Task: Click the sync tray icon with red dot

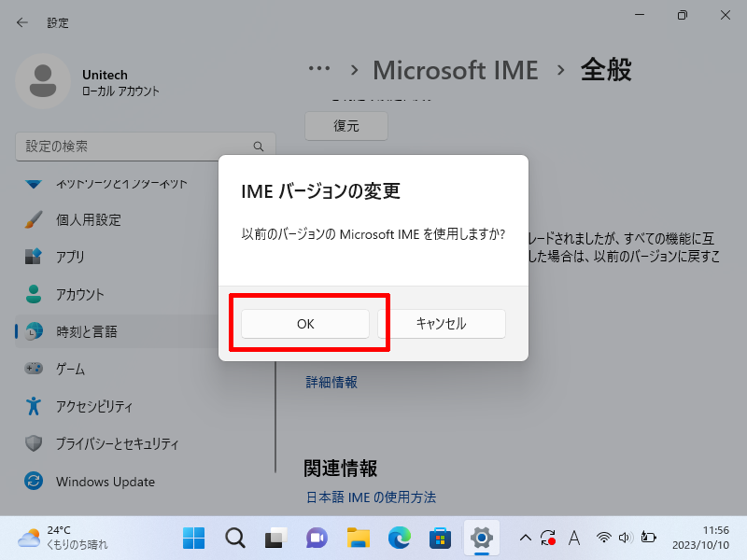Action: [x=548, y=539]
